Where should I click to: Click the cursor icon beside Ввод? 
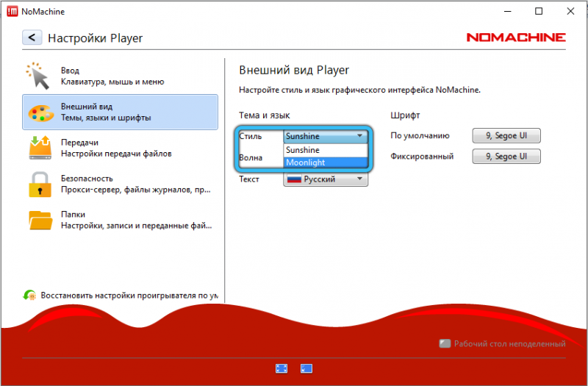pos(38,76)
